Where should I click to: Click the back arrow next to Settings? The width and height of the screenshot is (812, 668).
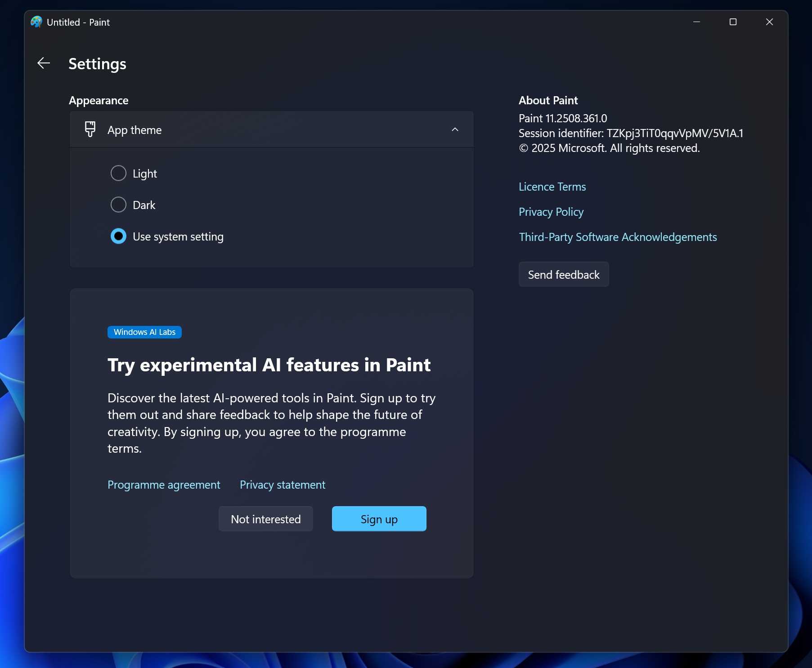(44, 63)
